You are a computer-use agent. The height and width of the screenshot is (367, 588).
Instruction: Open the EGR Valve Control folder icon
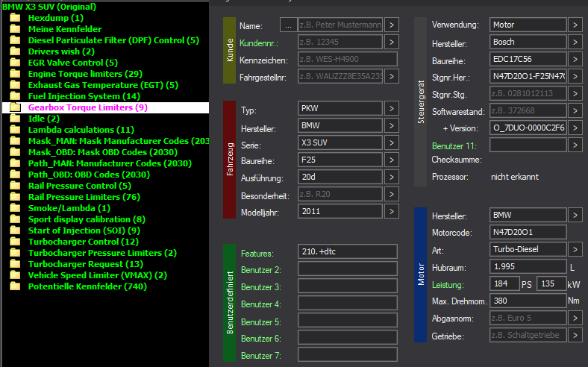[x=15, y=63]
